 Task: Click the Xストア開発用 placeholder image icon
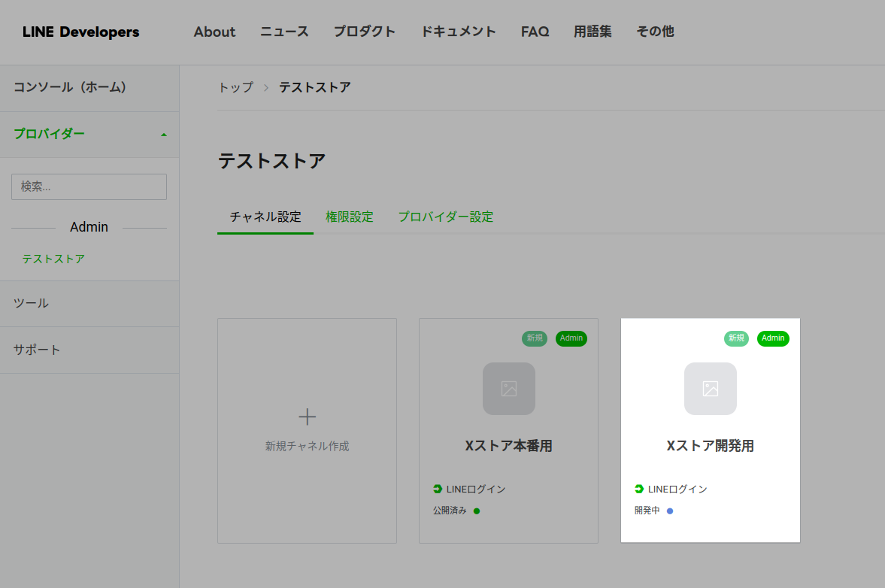711,389
